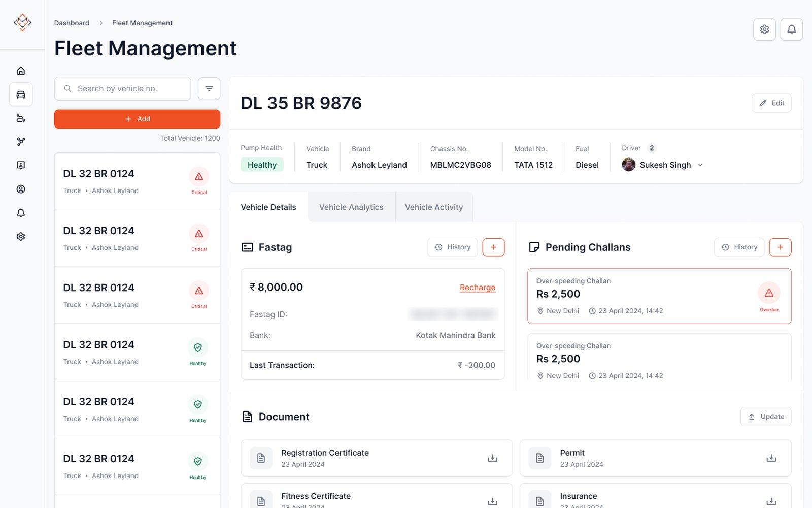Download the Fitness Certificate document
The width and height of the screenshot is (812, 508).
492,501
